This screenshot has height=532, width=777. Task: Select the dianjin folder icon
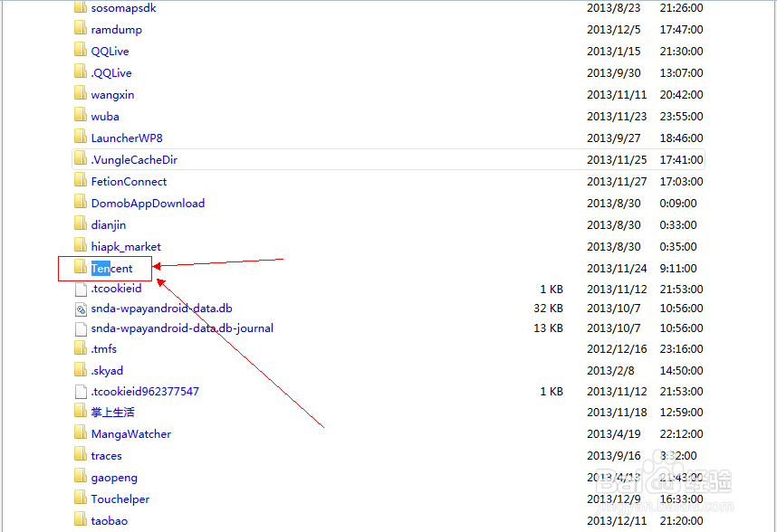[81, 223]
